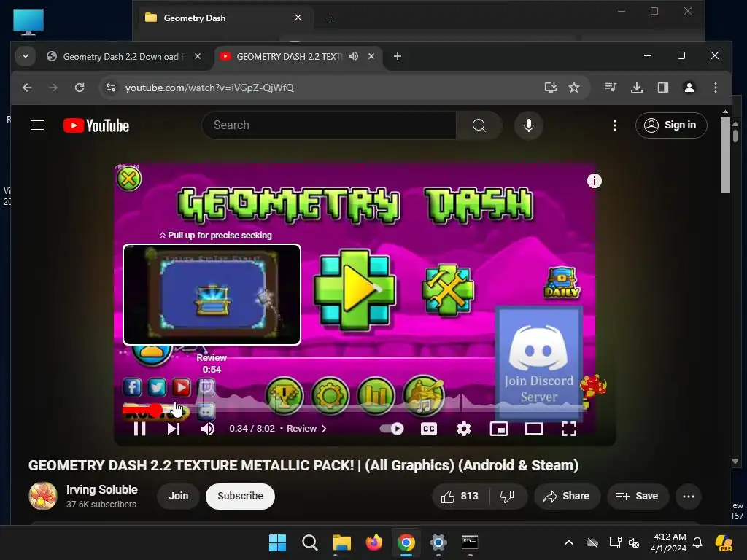This screenshot has height=560, width=747.
Task: Install the YouTube app icon
Action: [x=551, y=87]
